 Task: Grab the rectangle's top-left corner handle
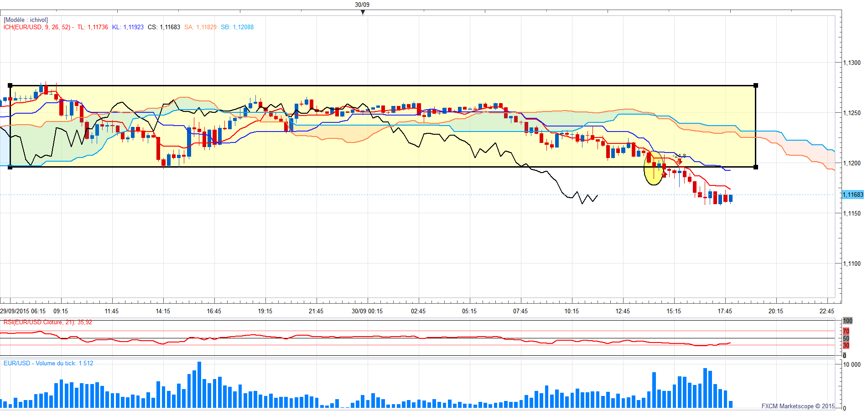coord(10,85)
